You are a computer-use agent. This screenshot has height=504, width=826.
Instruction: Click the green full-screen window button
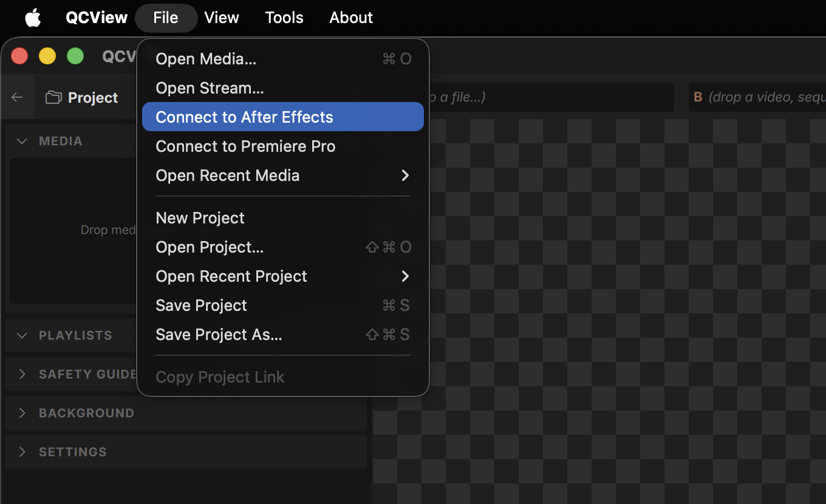point(75,56)
